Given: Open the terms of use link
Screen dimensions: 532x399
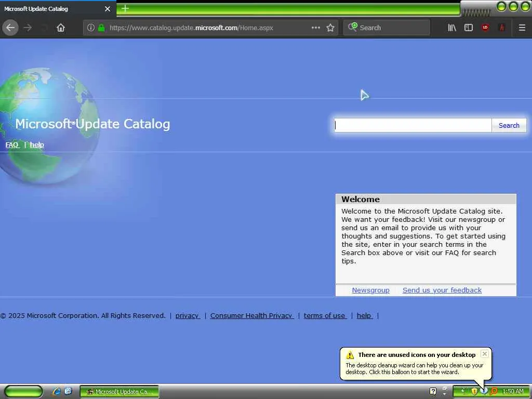Looking at the screenshot, I should click(x=325, y=315).
